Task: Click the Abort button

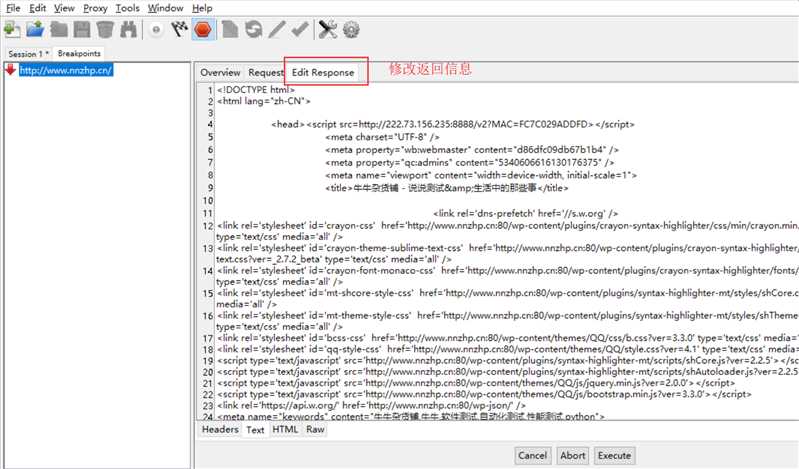Action: click(x=573, y=455)
